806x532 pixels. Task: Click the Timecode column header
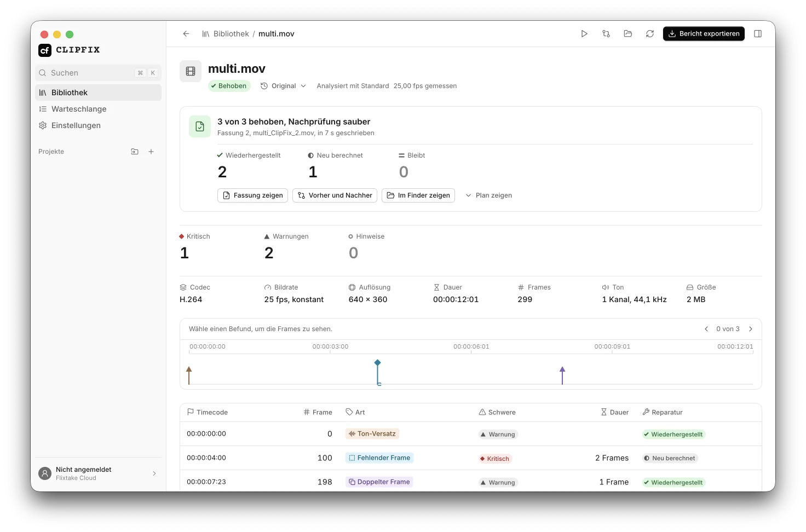tap(207, 412)
